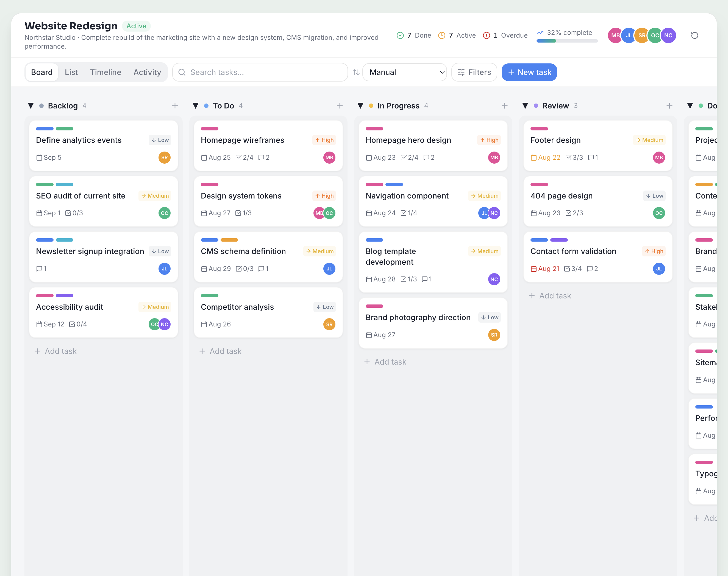Click the OC avatar on 404 page design card
This screenshot has height=576, width=728.
coord(659,213)
